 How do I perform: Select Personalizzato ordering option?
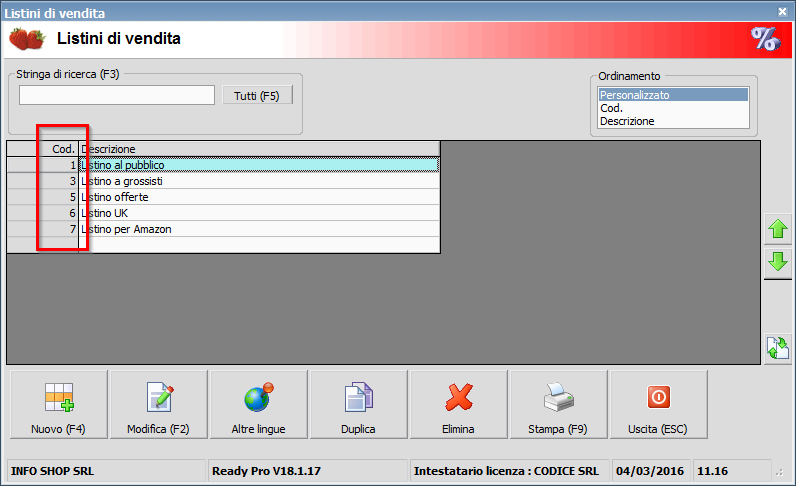(673, 95)
